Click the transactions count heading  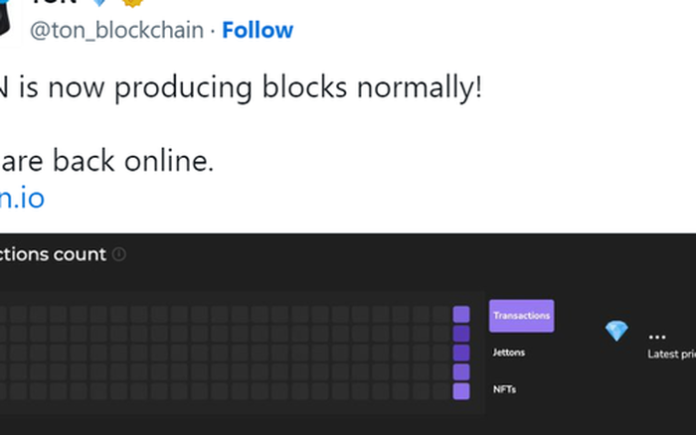[53, 254]
